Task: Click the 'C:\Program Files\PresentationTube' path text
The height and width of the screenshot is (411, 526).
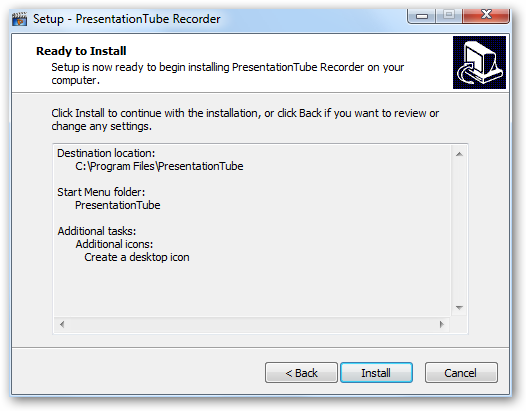Action: click(x=159, y=166)
